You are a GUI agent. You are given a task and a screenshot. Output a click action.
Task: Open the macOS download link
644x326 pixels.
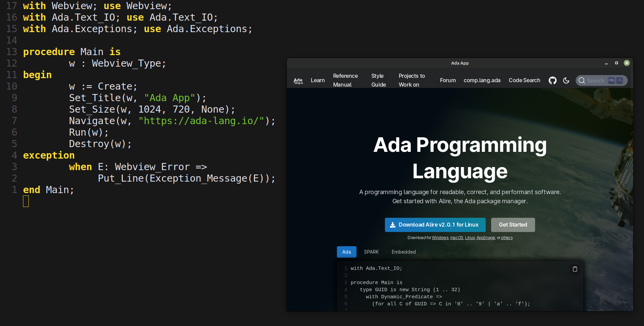pyautogui.click(x=457, y=238)
